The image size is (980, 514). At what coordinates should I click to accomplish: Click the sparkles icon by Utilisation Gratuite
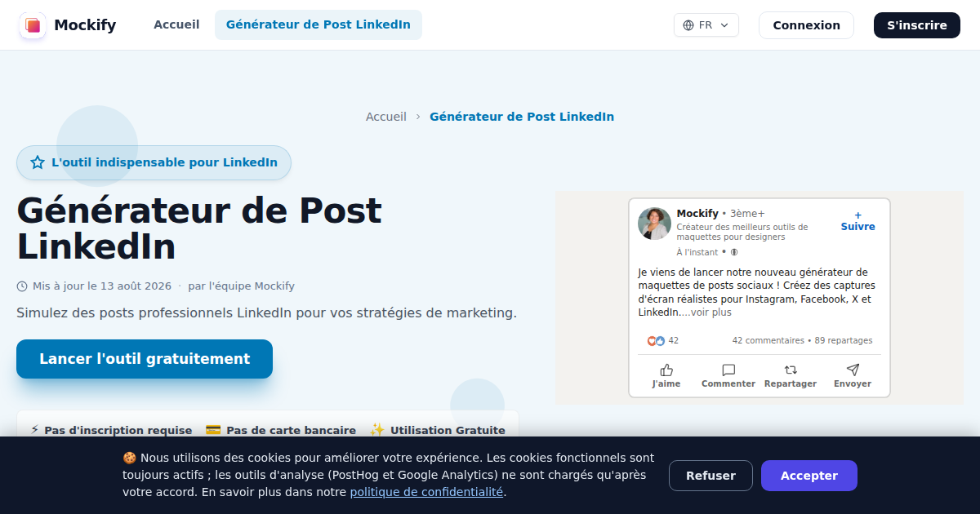(376, 430)
